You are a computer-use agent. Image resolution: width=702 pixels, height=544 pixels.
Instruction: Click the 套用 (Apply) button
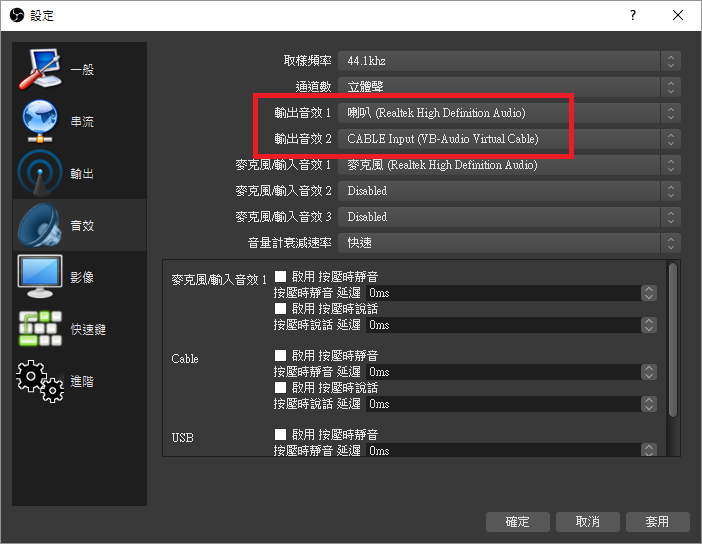[x=657, y=522]
